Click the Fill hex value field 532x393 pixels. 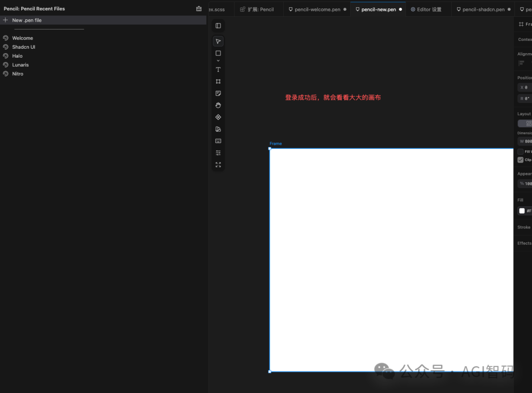(x=529, y=211)
